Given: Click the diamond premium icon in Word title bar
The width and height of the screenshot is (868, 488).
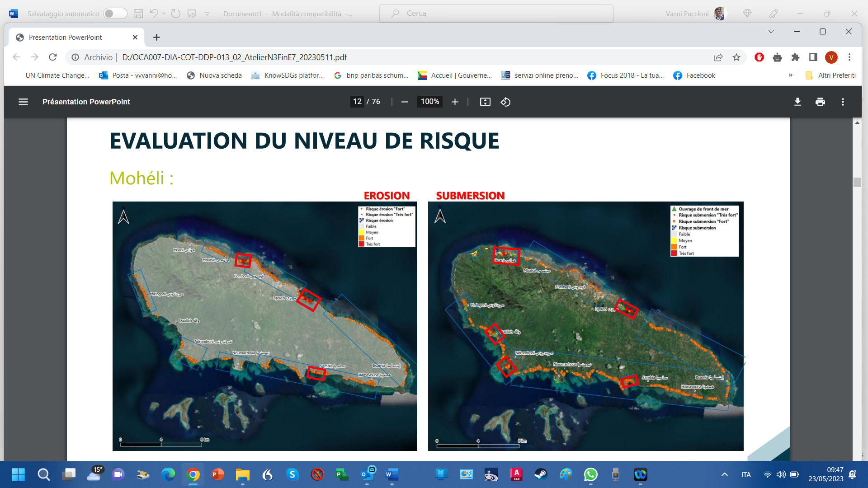Looking at the screenshot, I should [747, 14].
